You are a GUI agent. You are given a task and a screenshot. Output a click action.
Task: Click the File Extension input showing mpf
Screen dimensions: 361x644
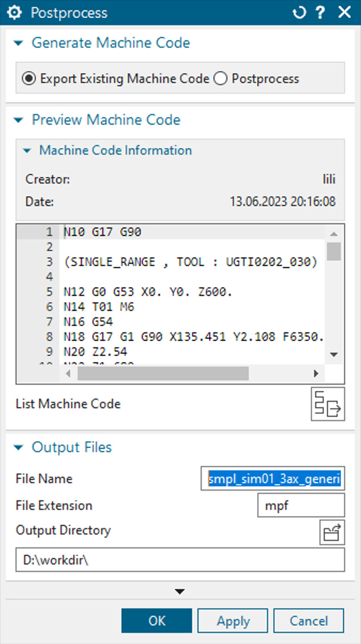tap(301, 505)
